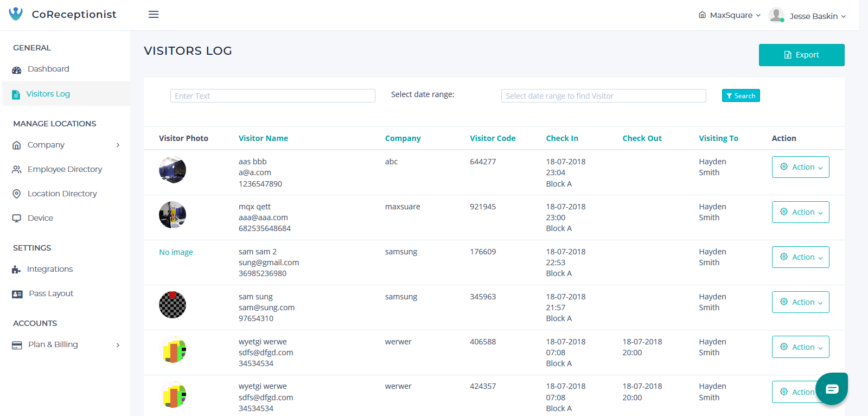The height and width of the screenshot is (416, 868).
Task: Click the Search filter button
Action: coord(741,95)
